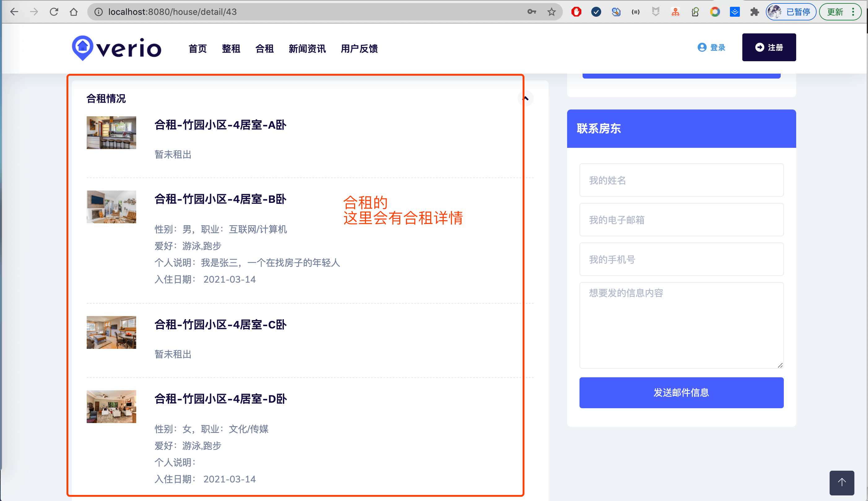Click the browser home icon
The width and height of the screenshot is (868, 501).
[74, 12]
